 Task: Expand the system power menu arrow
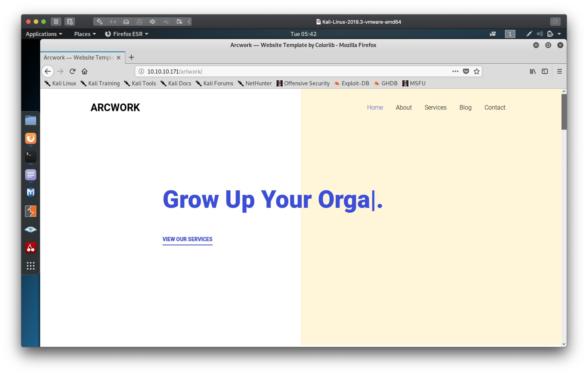click(559, 34)
